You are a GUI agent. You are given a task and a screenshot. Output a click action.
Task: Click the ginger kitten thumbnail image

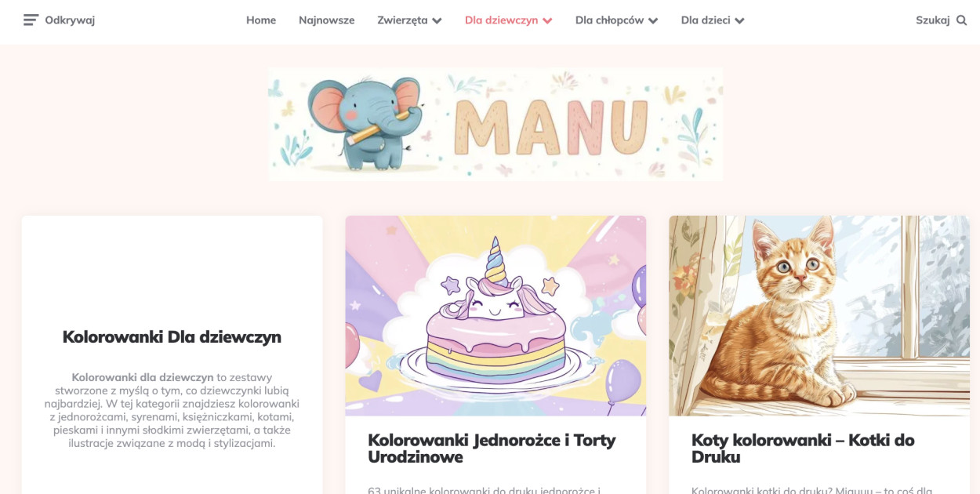819,316
